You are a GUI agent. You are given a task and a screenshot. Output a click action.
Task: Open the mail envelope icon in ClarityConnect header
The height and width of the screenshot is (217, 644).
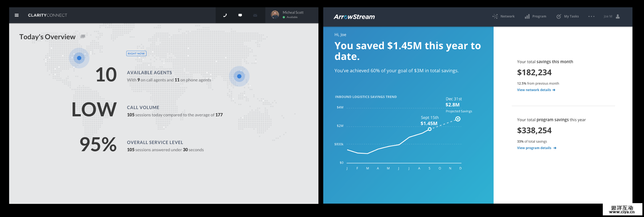(255, 15)
